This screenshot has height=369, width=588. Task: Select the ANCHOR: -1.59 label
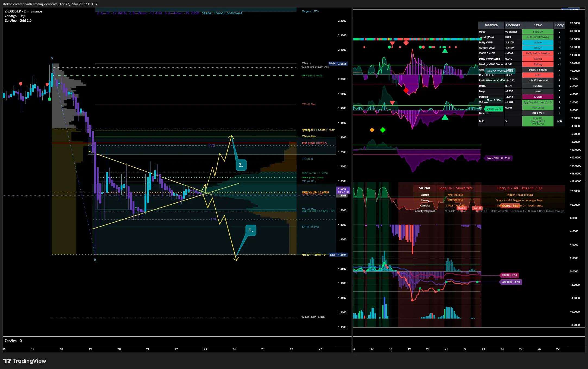511,282
